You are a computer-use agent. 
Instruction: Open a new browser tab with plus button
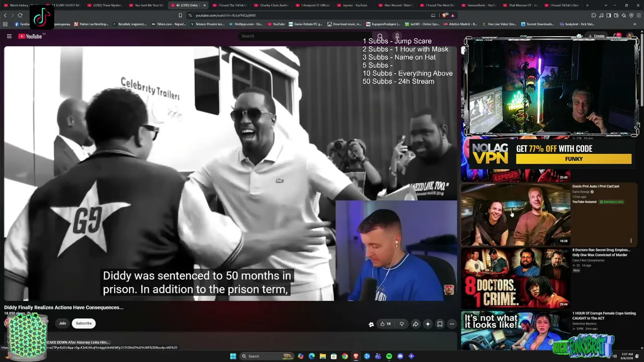[587, 5]
